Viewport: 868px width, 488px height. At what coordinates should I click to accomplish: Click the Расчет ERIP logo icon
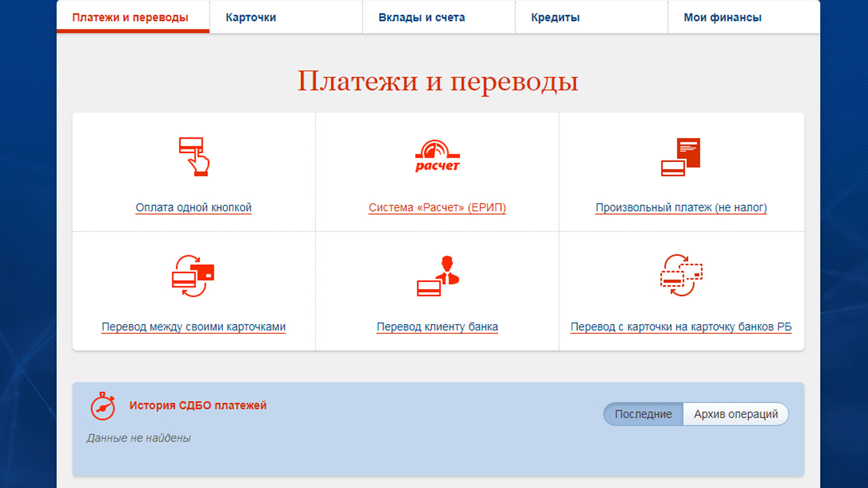pos(437,156)
